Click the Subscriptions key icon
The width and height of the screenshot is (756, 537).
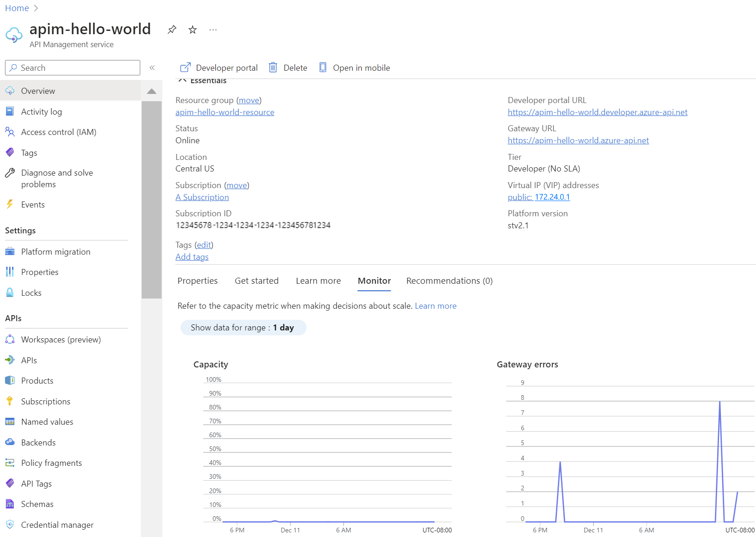(x=10, y=401)
